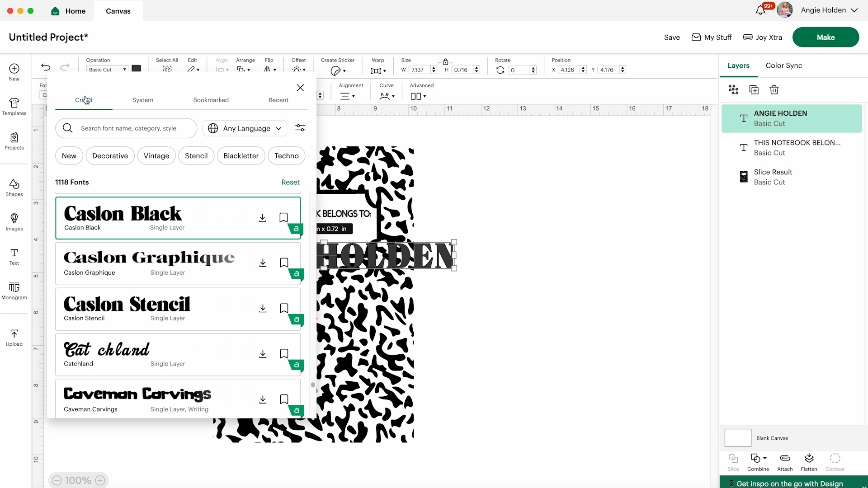Open the Arrange dropdown

(x=244, y=70)
